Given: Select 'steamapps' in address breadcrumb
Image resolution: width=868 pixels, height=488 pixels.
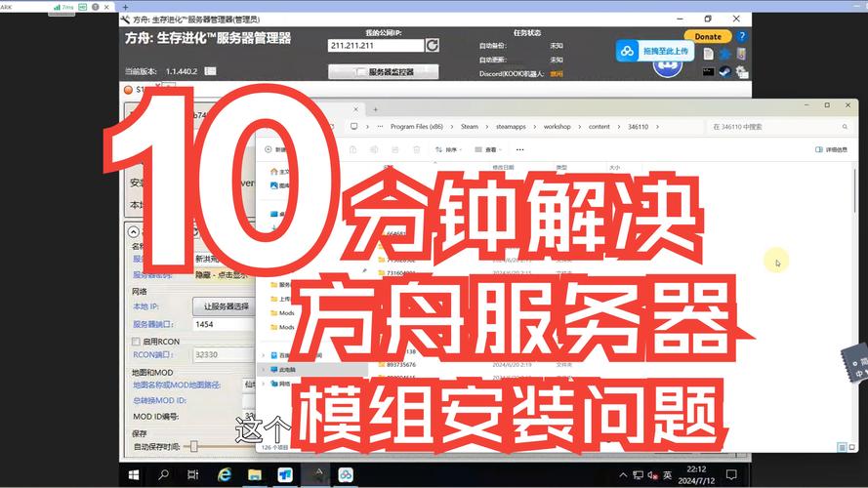Looking at the screenshot, I should [x=511, y=127].
